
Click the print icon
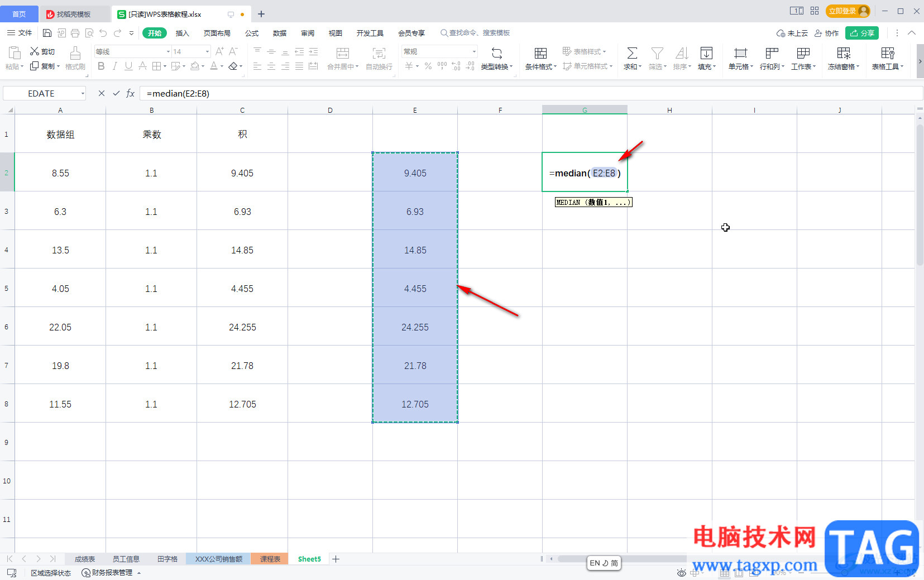(75, 33)
